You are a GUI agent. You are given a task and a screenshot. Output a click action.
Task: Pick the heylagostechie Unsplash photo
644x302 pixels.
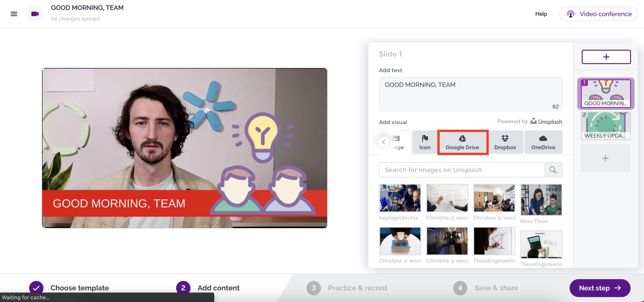coord(400,198)
